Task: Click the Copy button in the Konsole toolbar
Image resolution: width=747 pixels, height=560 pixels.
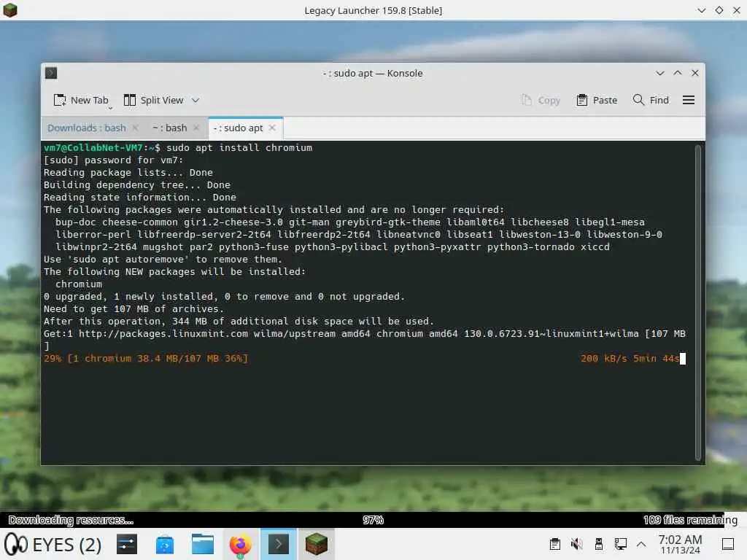Action: point(541,100)
